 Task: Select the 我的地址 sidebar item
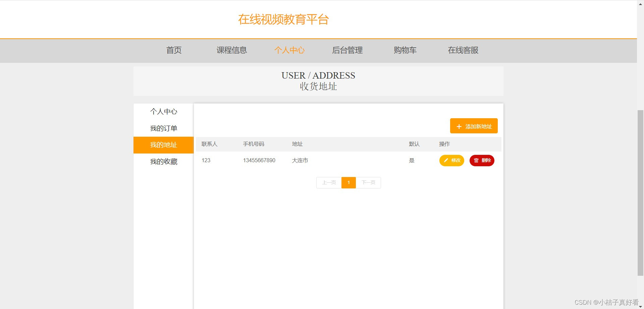164,145
